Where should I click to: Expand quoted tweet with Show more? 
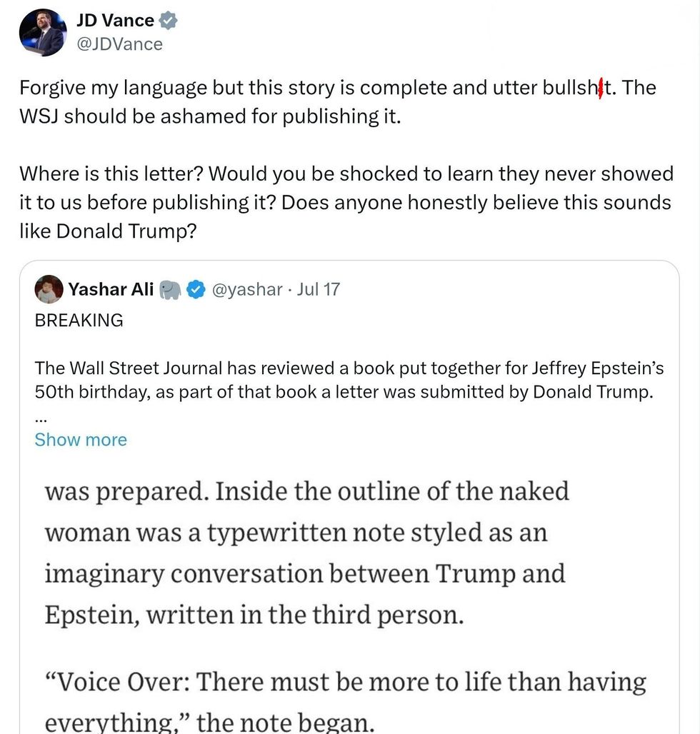click(81, 440)
